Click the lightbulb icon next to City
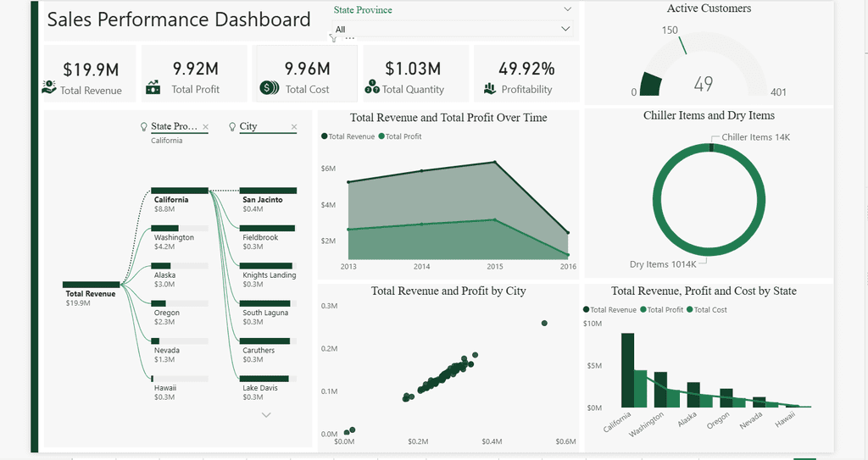This screenshot has width=868, height=460. point(232,127)
